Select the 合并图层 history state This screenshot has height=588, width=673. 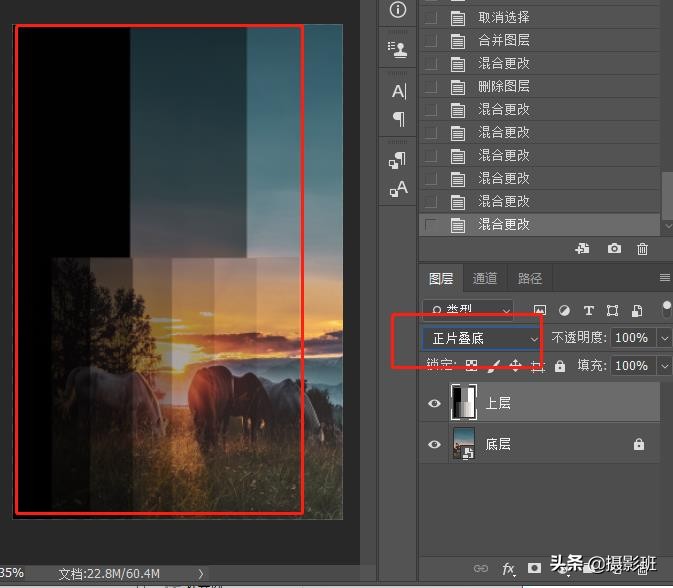(x=539, y=40)
